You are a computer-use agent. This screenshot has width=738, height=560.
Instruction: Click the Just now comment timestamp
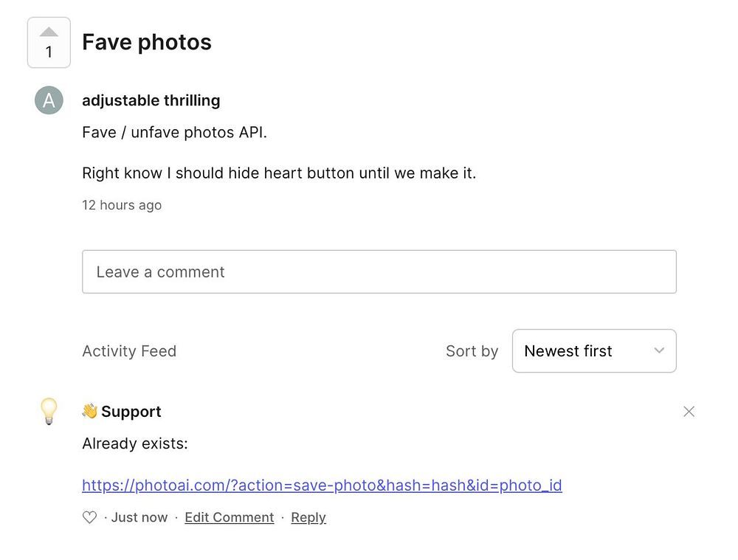[139, 517]
